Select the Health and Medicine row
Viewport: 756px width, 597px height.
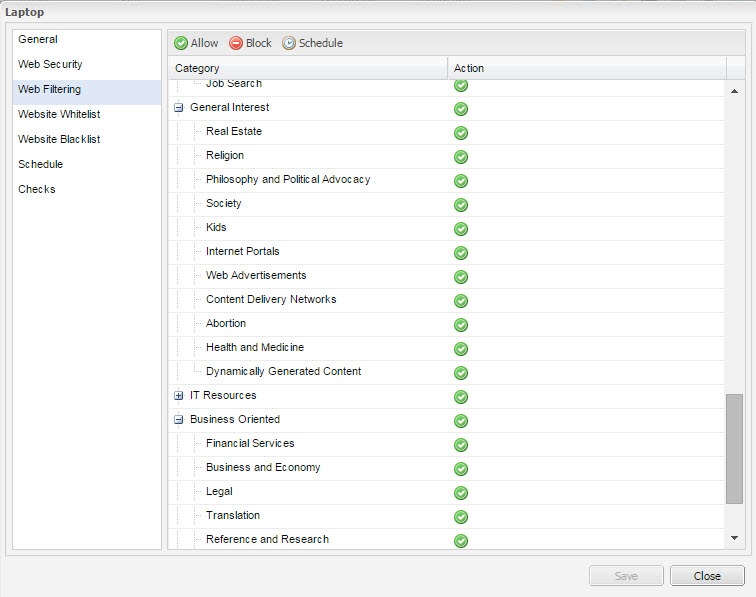click(x=446, y=349)
